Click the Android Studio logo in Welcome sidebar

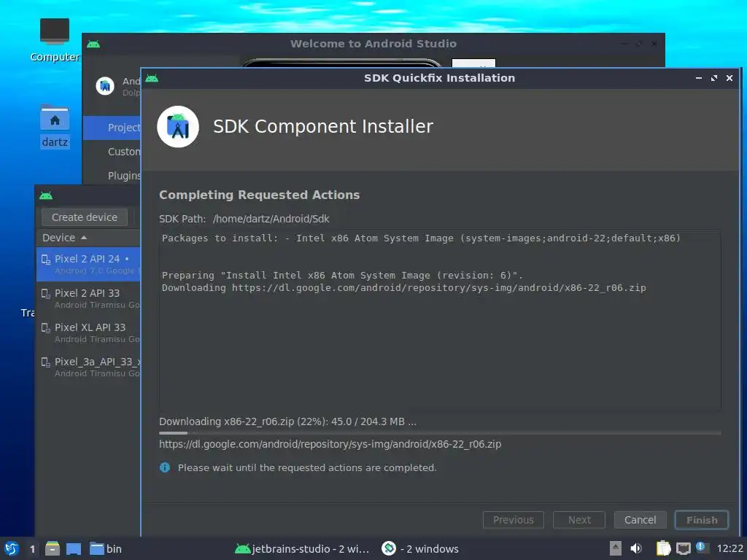pyautogui.click(x=105, y=86)
